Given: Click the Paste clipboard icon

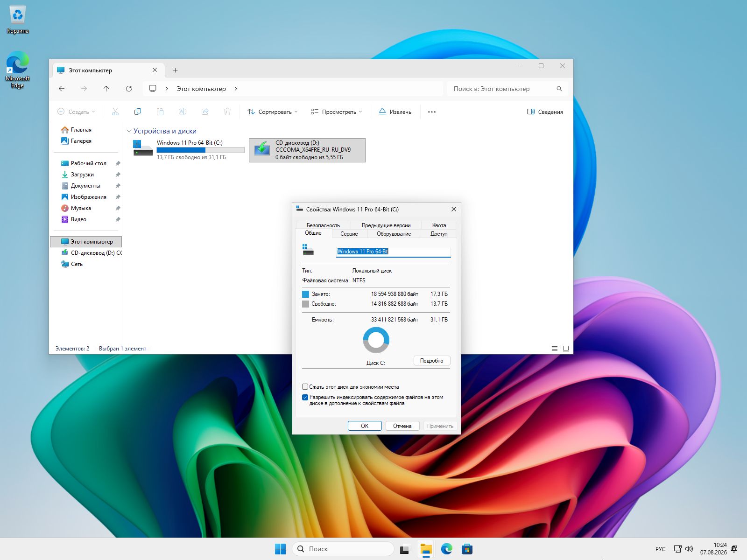Looking at the screenshot, I should [160, 112].
